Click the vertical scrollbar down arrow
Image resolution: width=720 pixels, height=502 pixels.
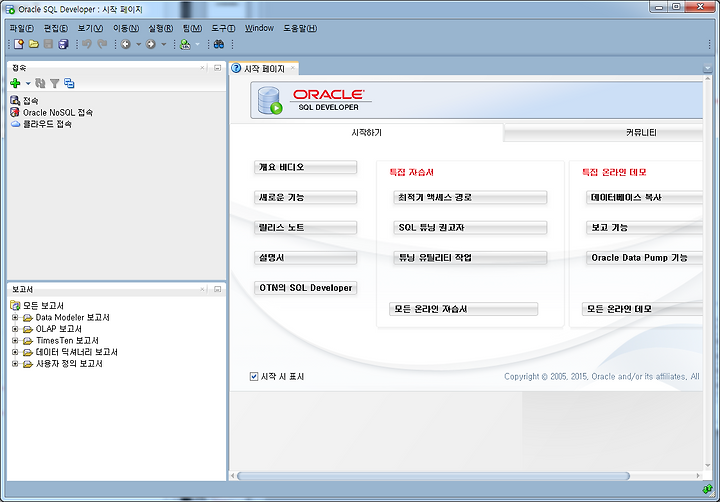pyautogui.click(x=708, y=466)
